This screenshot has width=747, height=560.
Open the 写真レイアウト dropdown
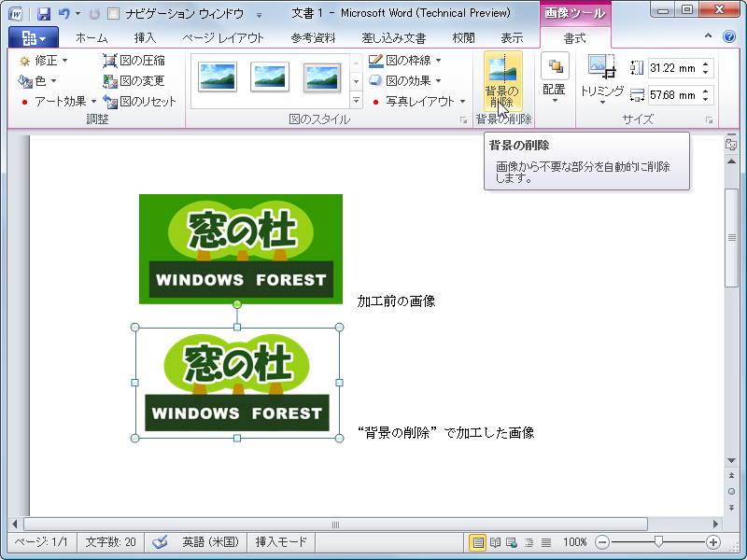point(417,102)
